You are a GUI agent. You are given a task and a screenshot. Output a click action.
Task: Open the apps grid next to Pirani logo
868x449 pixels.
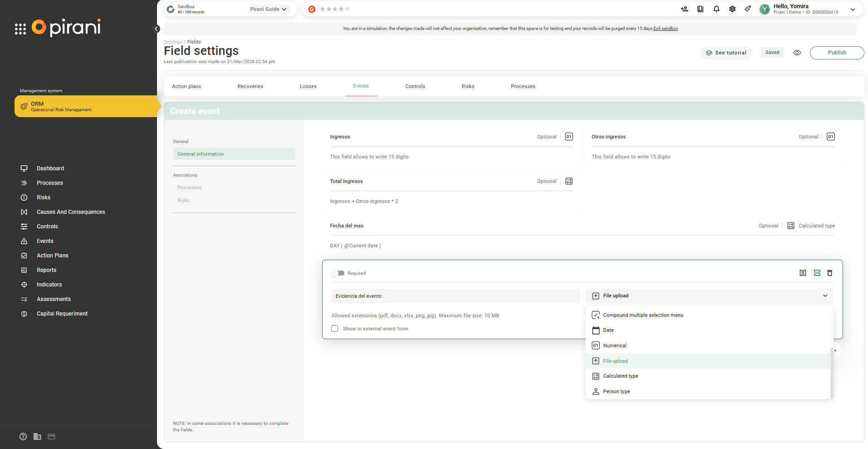pyautogui.click(x=20, y=29)
